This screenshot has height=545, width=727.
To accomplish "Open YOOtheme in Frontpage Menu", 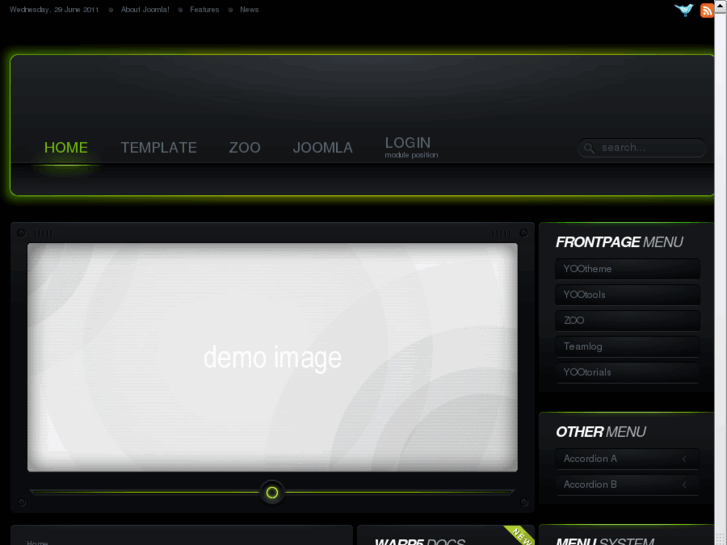I will coord(627,269).
